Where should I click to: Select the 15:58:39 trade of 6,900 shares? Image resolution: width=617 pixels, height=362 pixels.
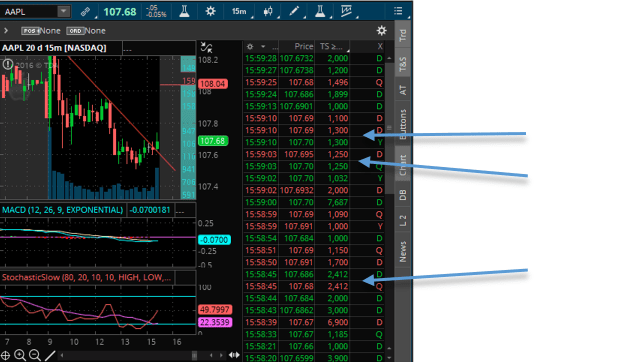pyautogui.click(x=314, y=322)
